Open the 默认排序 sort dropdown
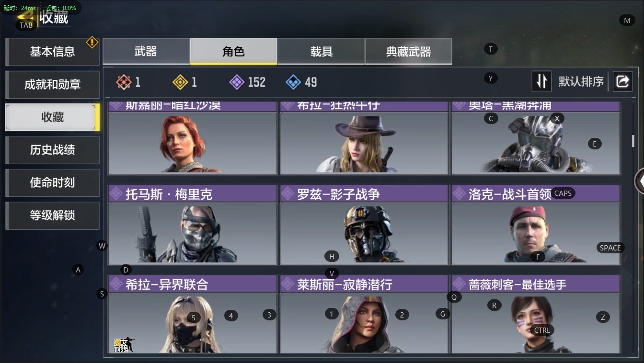644x363 pixels. click(581, 82)
